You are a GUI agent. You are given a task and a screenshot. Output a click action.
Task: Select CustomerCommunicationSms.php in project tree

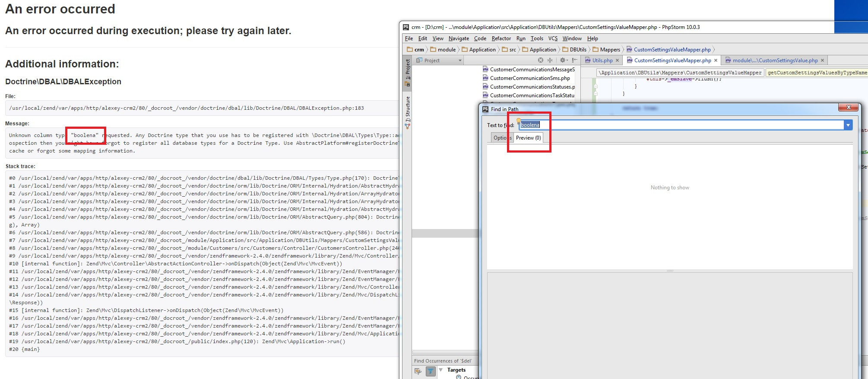(x=526, y=78)
